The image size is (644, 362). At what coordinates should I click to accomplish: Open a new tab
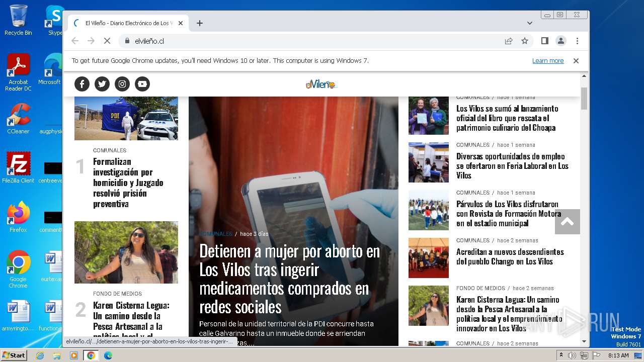200,23
